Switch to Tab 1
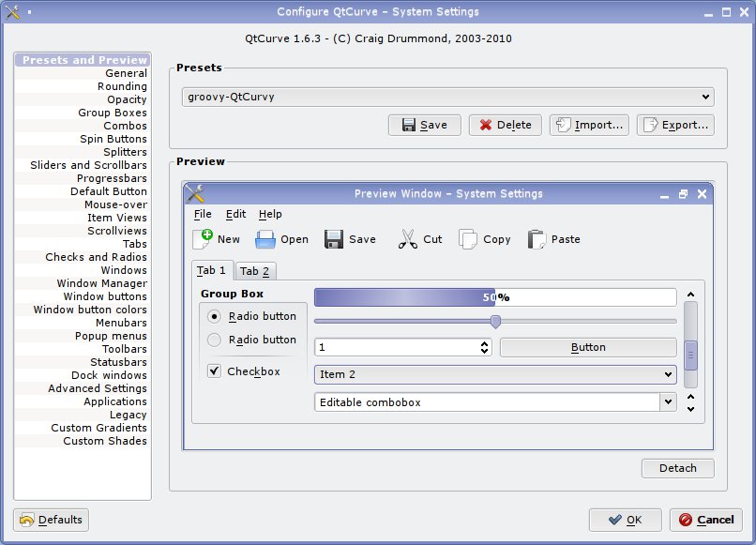Viewport: 756px width, 545px height. click(212, 270)
